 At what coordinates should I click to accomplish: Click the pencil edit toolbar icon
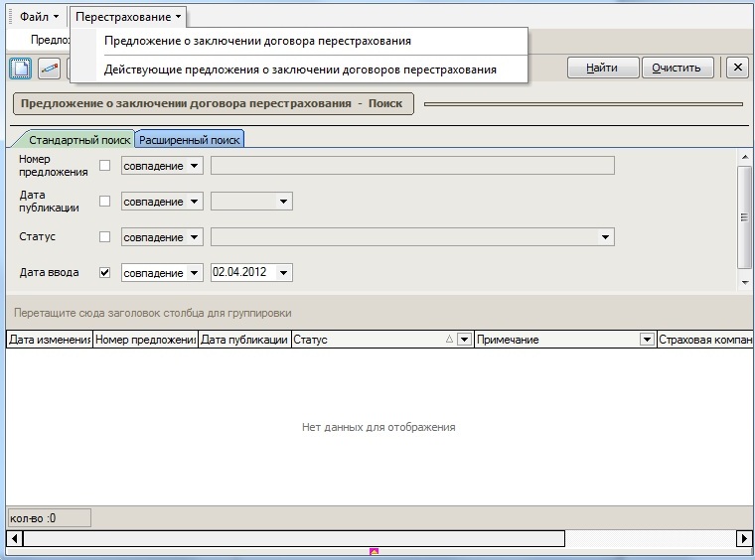[x=49, y=68]
